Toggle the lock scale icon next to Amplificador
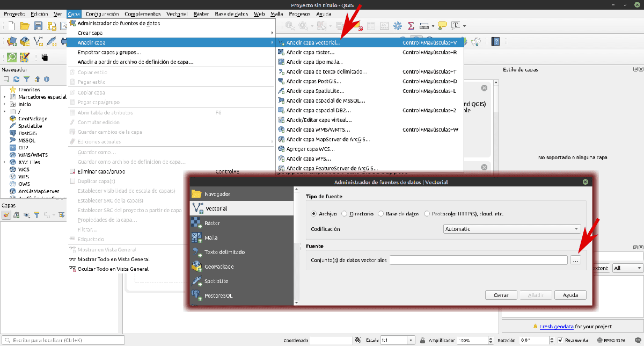Image resolution: width=644 pixels, height=346 pixels. pos(423,340)
